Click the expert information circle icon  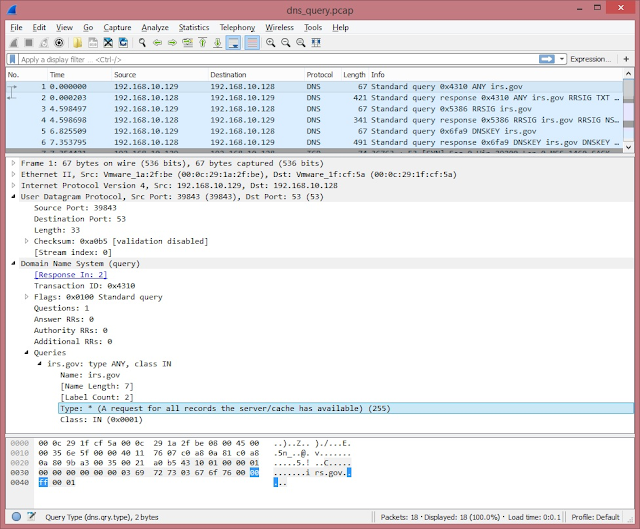pyautogui.click(x=16, y=517)
